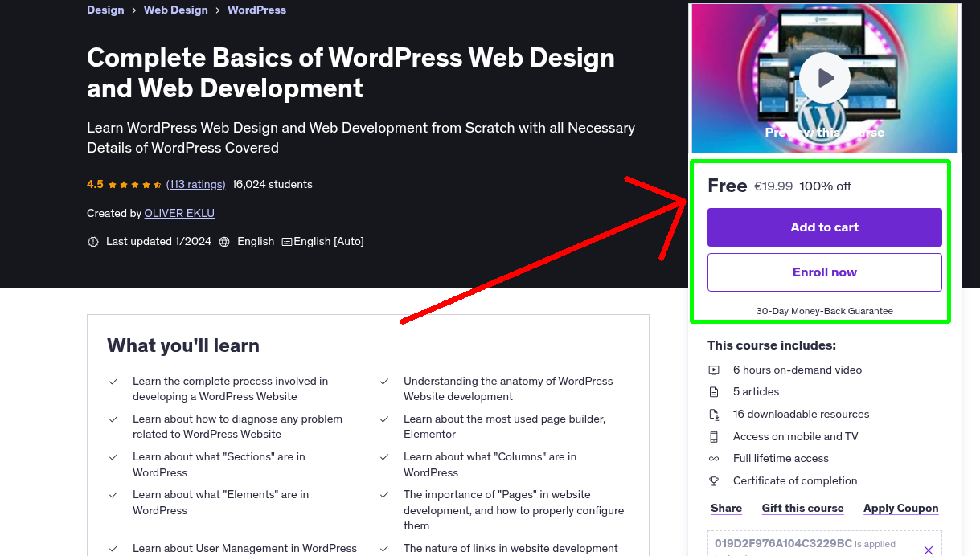Viewport: 980px width, 556px height.
Task: Visit instructor OLIVER EKLU profile
Action: click(x=179, y=213)
